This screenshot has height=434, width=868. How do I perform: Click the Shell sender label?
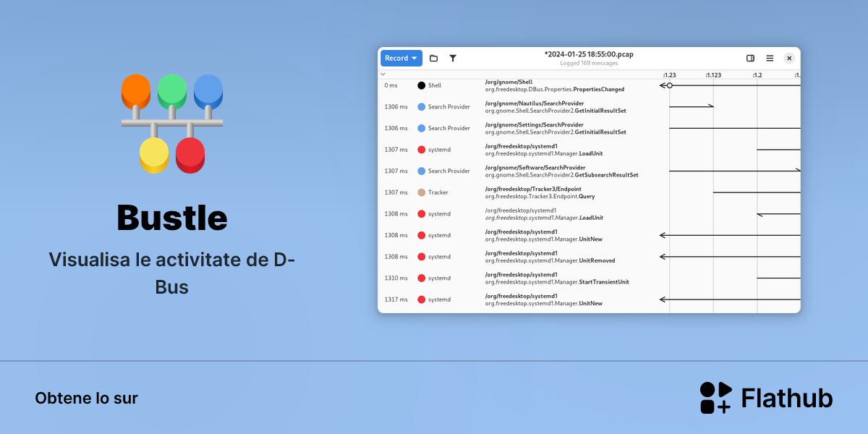pyautogui.click(x=435, y=85)
